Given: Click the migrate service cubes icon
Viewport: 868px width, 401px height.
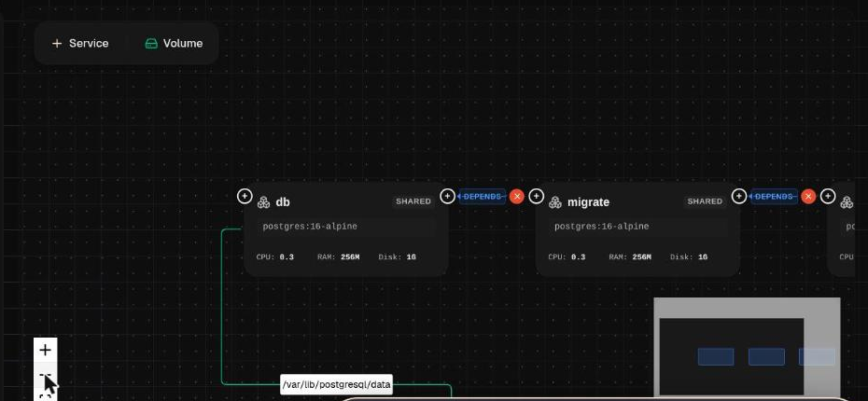Looking at the screenshot, I should (555, 202).
